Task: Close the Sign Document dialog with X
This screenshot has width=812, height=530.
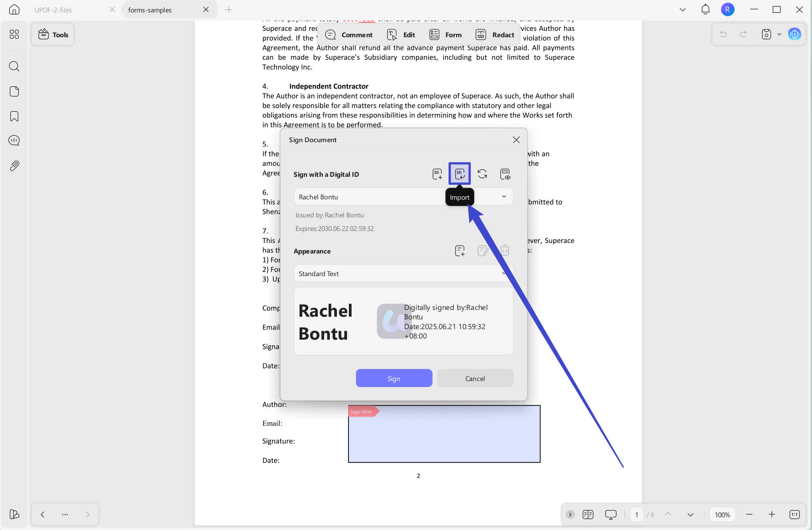Action: point(516,140)
